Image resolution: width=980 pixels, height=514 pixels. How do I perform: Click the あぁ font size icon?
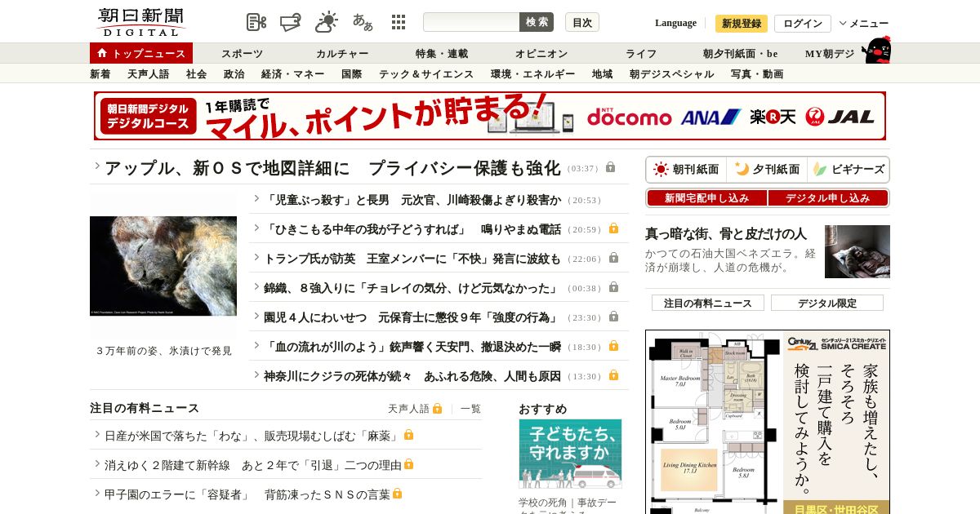click(363, 22)
